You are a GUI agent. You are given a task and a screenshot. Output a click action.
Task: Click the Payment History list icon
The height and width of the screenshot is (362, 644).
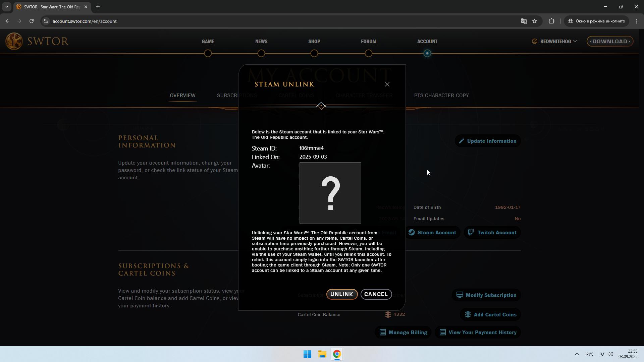tap(443, 332)
